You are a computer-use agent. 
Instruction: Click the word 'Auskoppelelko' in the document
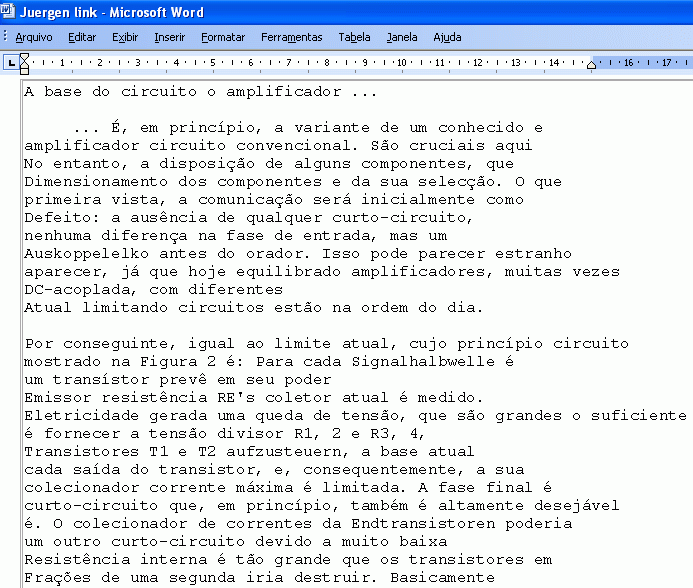[87, 254]
